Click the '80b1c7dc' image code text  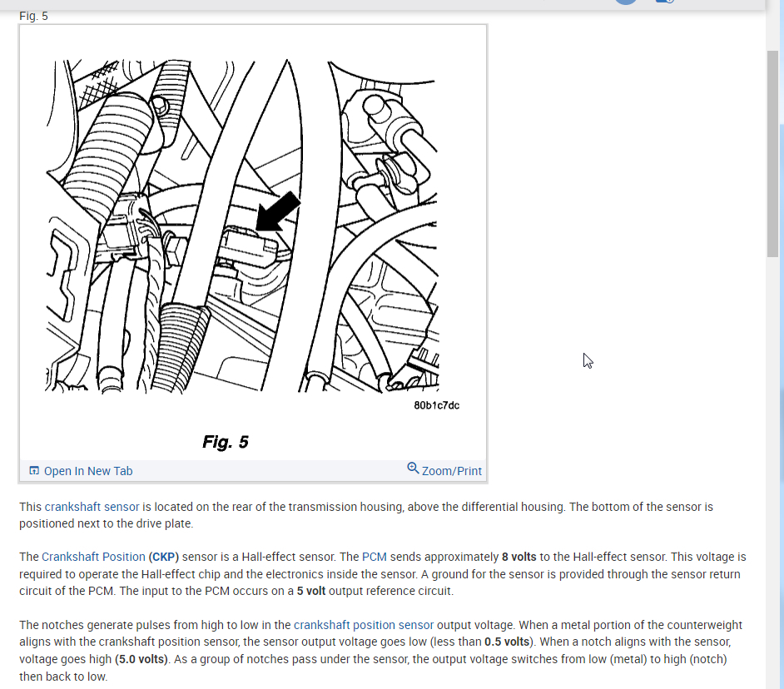(x=436, y=405)
